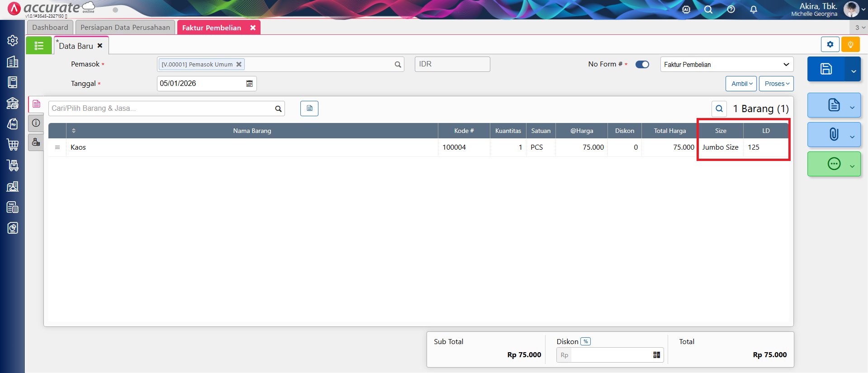Open the help question mark icon
The width and height of the screenshot is (868, 373).
click(731, 9)
